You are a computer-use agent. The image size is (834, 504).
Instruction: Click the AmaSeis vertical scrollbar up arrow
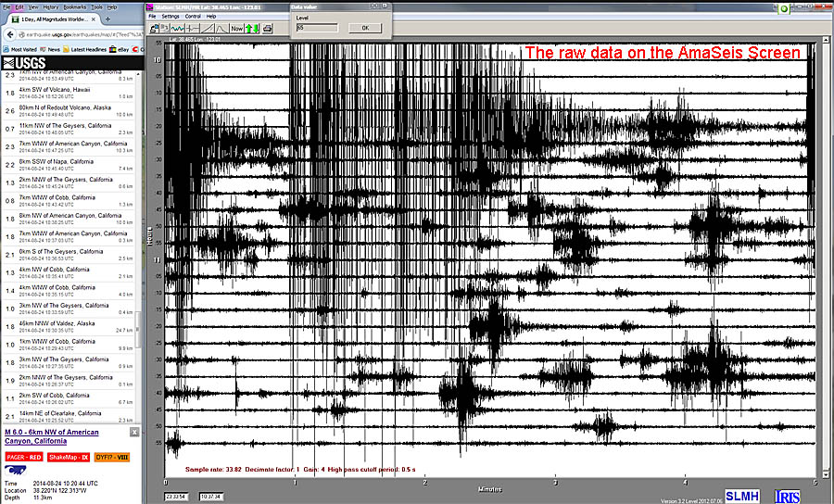pyautogui.click(x=826, y=40)
